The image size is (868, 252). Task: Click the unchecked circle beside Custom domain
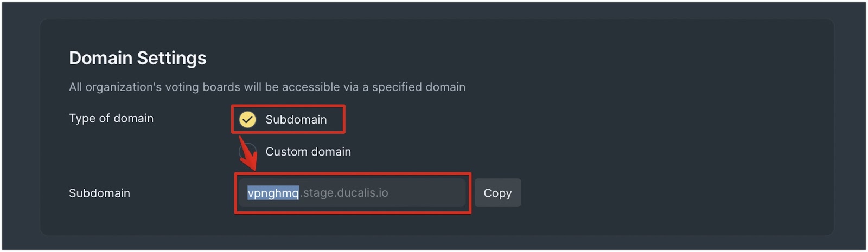click(248, 152)
